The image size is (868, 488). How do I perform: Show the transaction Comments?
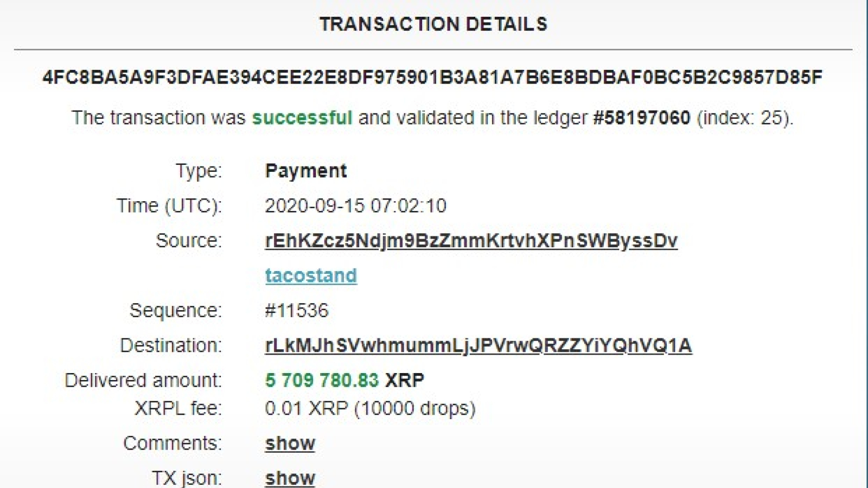click(x=290, y=443)
